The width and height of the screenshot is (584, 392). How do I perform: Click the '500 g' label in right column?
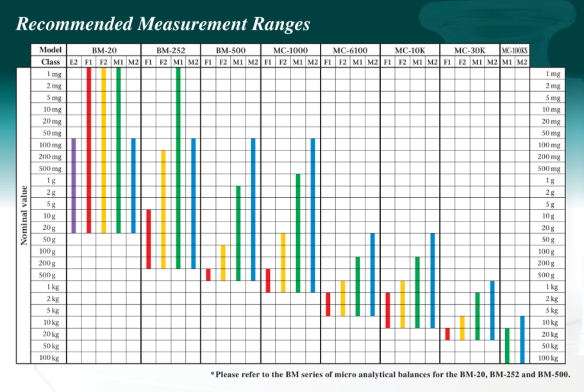[546, 275]
